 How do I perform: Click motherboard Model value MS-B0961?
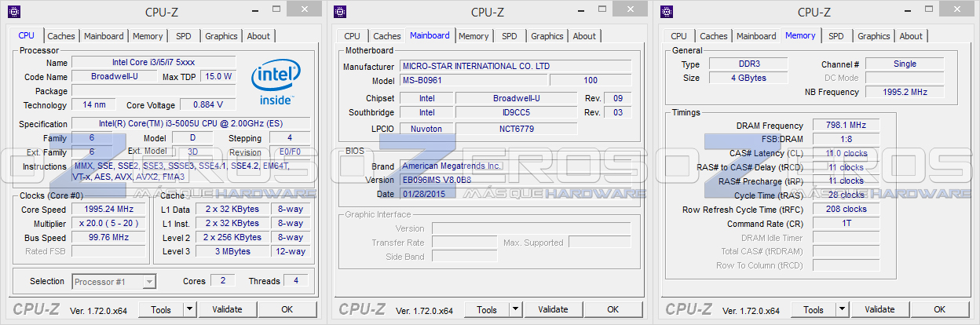(474, 81)
